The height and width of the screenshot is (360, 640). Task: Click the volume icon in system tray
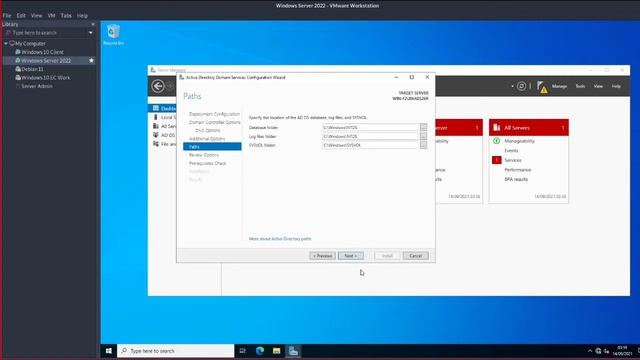tap(607, 351)
